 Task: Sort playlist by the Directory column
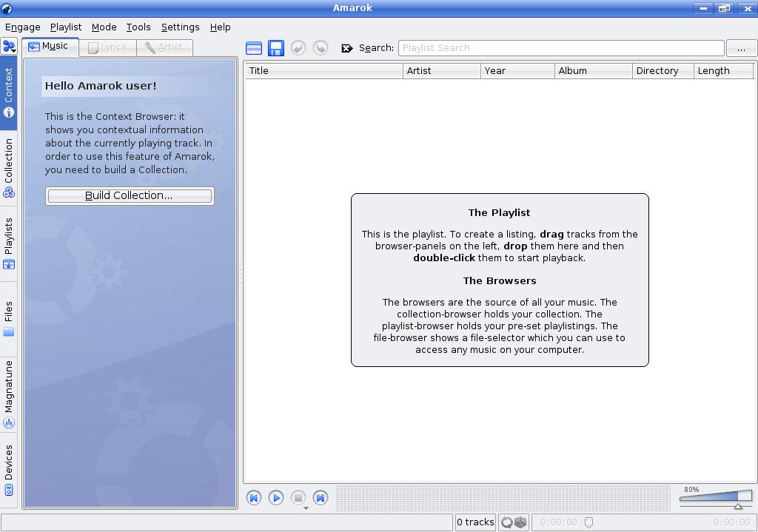point(663,70)
